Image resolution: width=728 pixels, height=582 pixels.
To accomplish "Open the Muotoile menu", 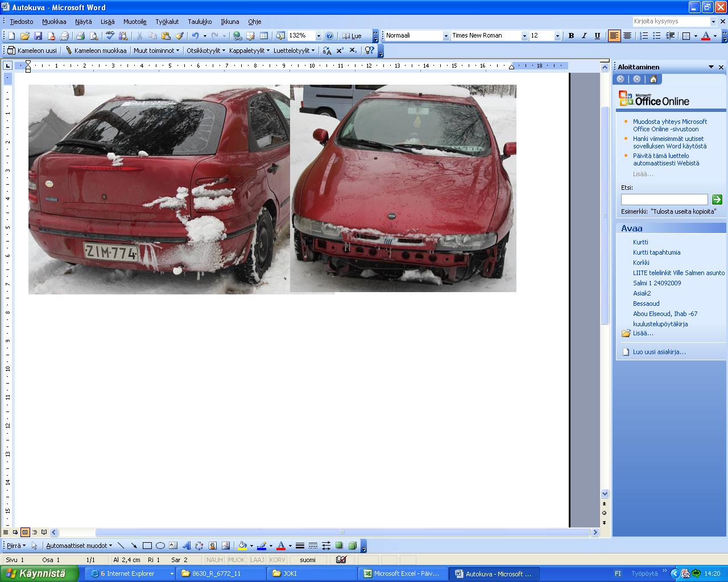I will click(135, 22).
